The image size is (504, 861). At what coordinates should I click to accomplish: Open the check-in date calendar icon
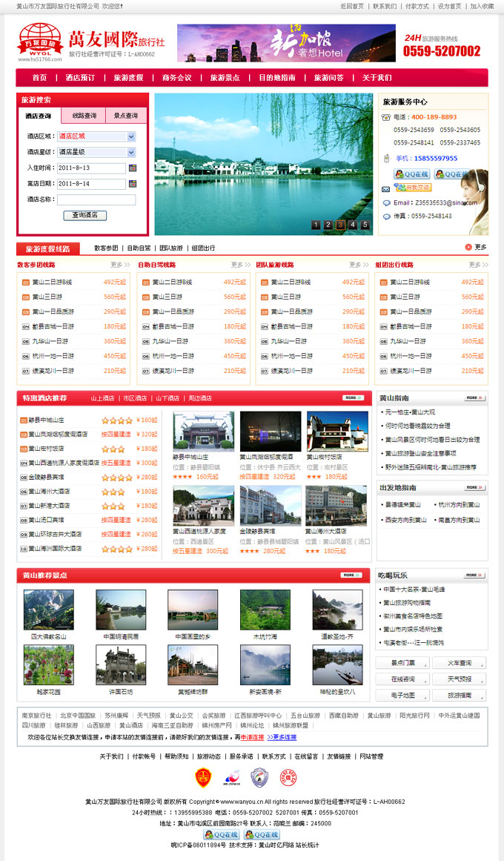pyautogui.click(x=133, y=168)
